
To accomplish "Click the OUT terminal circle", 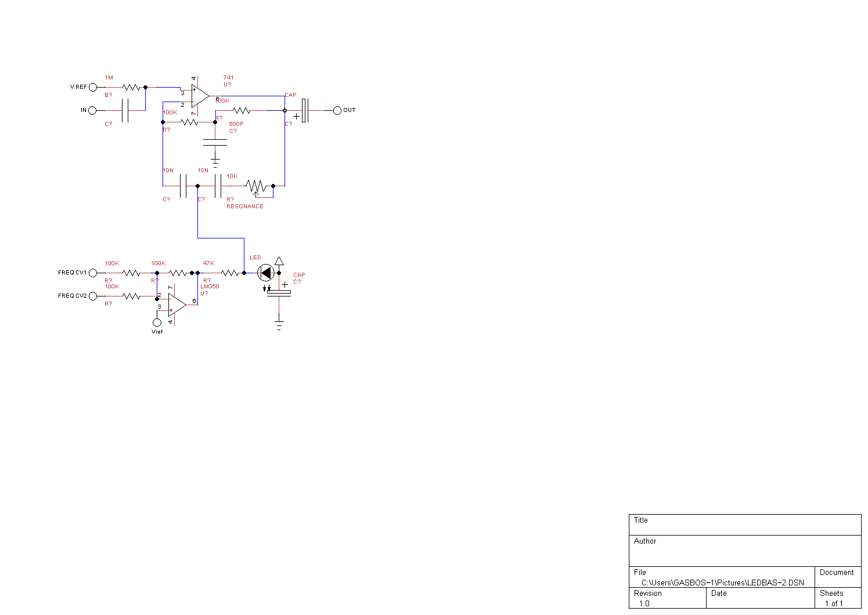I will click(x=337, y=110).
